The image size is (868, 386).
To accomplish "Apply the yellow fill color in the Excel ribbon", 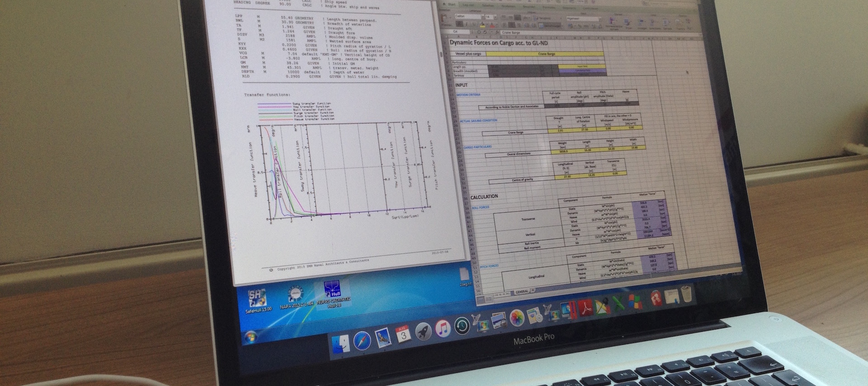I will click(482, 25).
